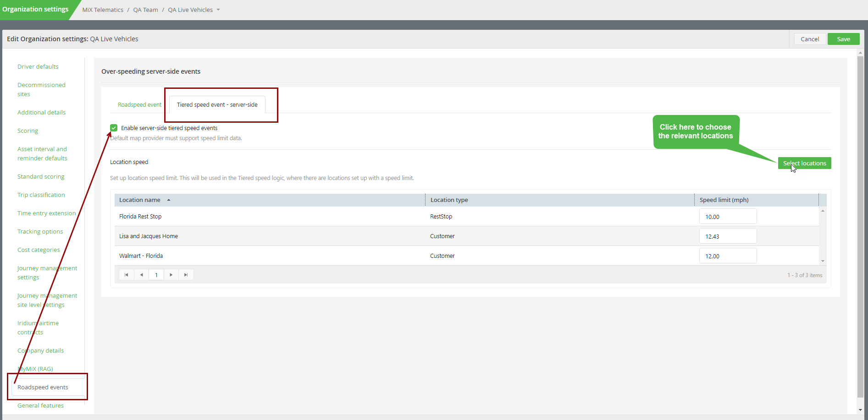Edit speed limit for Walmart - Florida
Screen dimensions: 868x420
click(728, 256)
